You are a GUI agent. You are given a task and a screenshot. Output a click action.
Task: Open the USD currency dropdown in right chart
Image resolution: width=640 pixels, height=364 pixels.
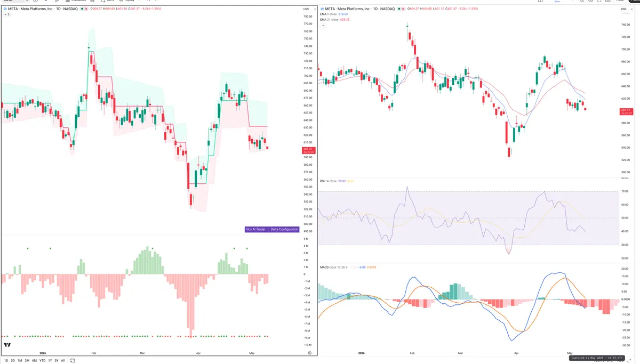pyautogui.click(x=627, y=9)
